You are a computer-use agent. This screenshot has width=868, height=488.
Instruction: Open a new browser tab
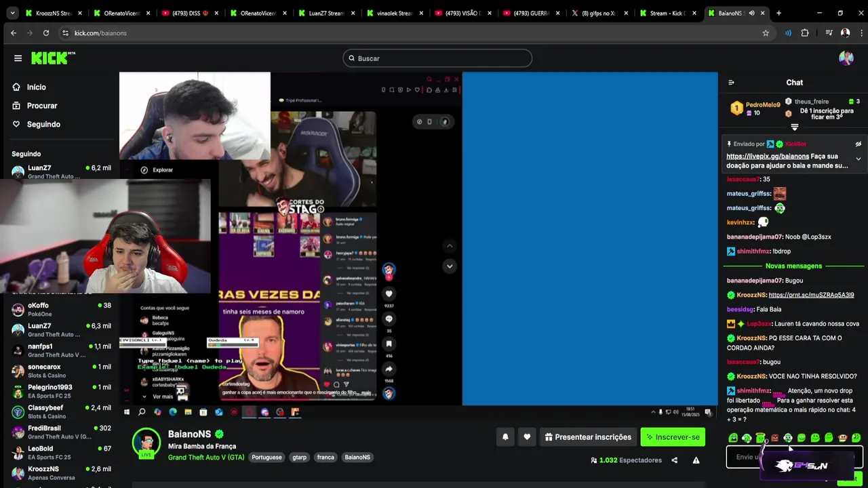pos(778,13)
